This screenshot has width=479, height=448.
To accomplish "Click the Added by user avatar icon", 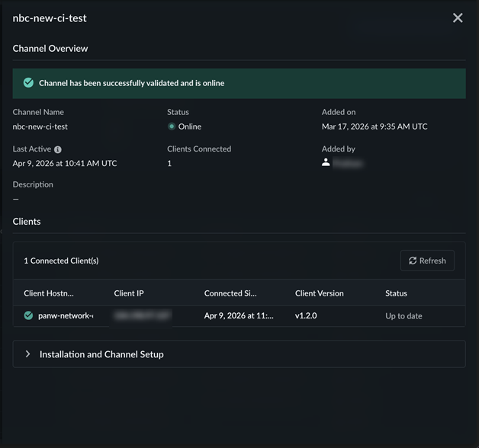I will coord(326,162).
